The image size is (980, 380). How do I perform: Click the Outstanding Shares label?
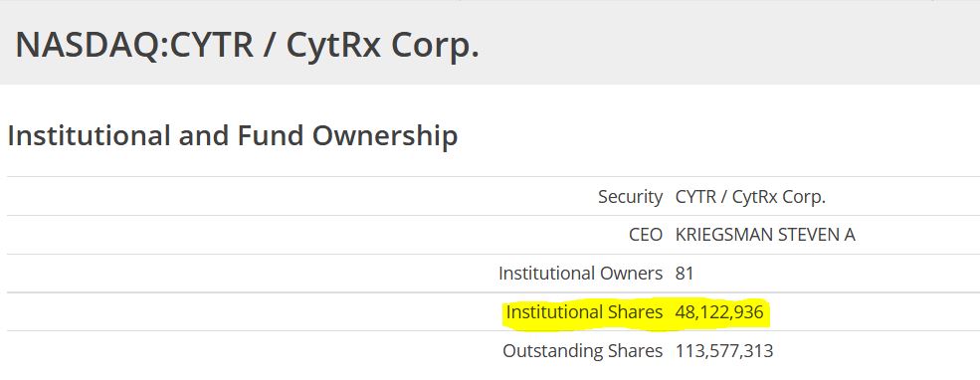point(582,350)
